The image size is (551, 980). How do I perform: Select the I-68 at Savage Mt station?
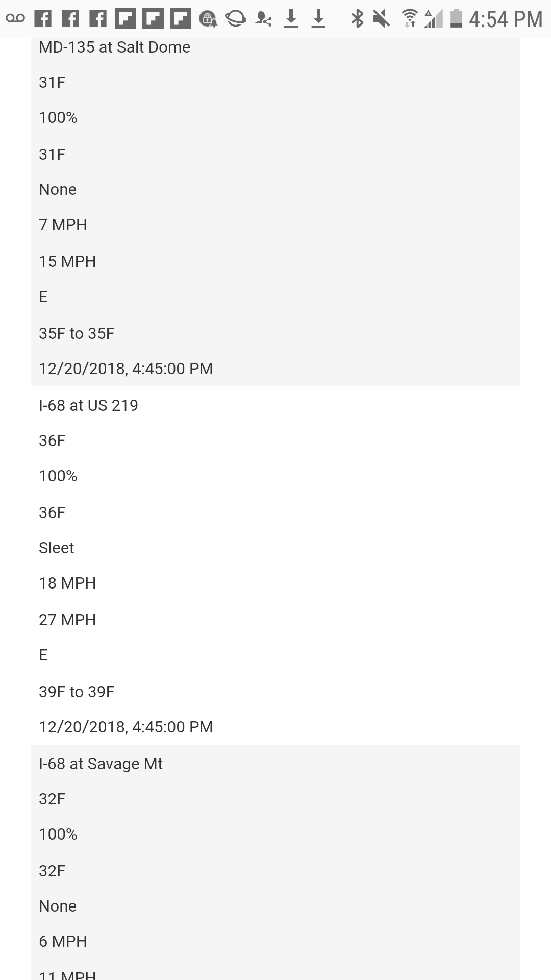coord(101,764)
